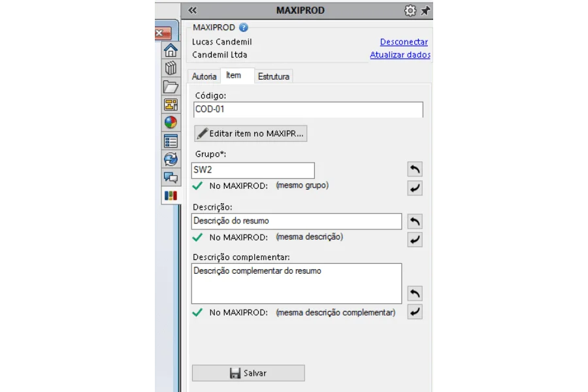The image size is (588, 392).
Task: Open the Appearances color sphere sidebar tab
Action: (x=171, y=123)
